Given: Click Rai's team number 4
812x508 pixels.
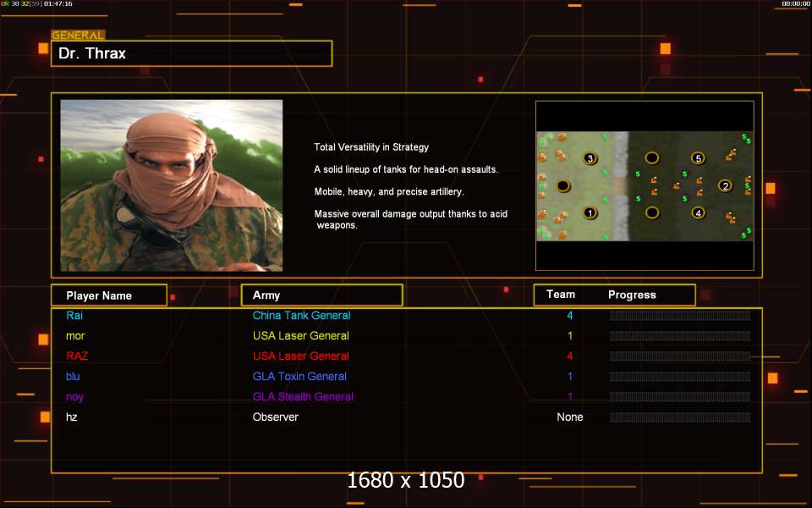Looking at the screenshot, I should click(x=569, y=315).
